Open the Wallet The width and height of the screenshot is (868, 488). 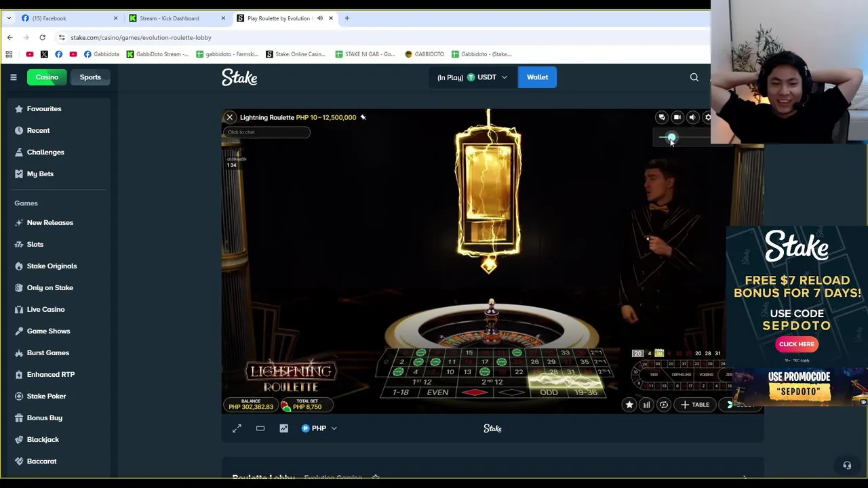(537, 77)
